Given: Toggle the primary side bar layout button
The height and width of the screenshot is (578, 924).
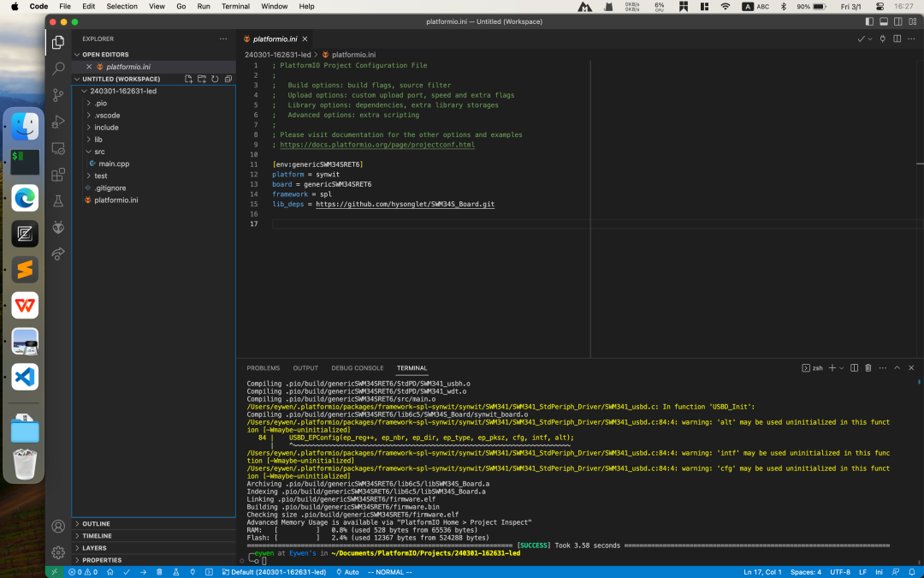Looking at the screenshot, I should (869, 21).
